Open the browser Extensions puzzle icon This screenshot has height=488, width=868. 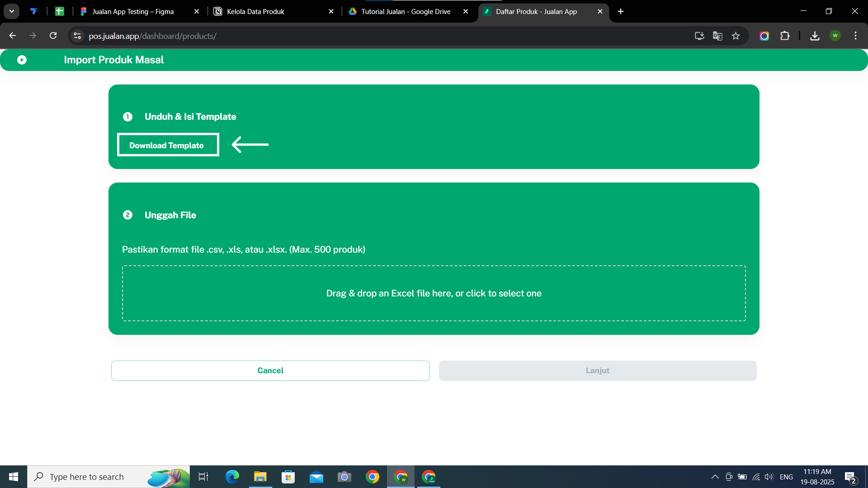[785, 36]
